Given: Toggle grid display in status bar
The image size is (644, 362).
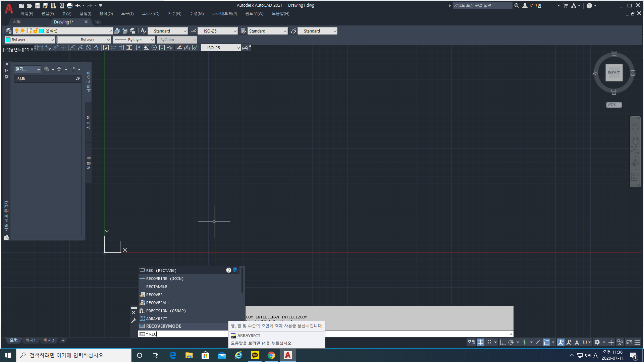Looking at the screenshot, I should pos(481,342).
